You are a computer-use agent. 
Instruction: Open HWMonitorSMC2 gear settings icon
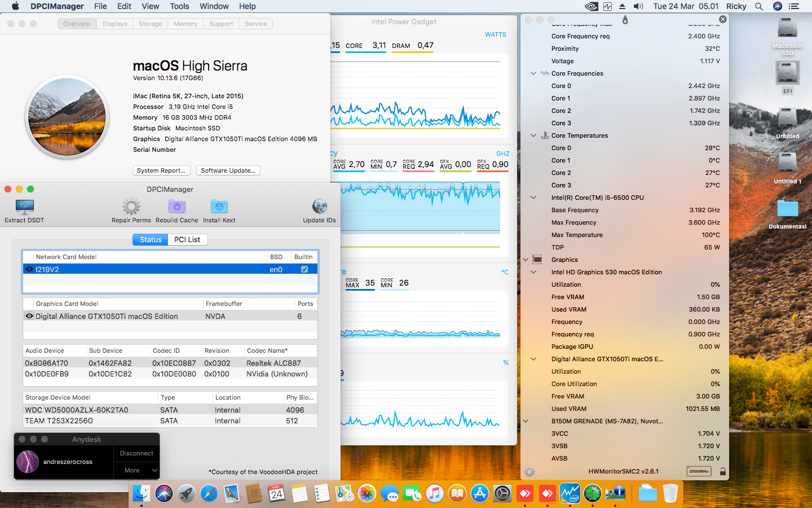tap(529, 472)
